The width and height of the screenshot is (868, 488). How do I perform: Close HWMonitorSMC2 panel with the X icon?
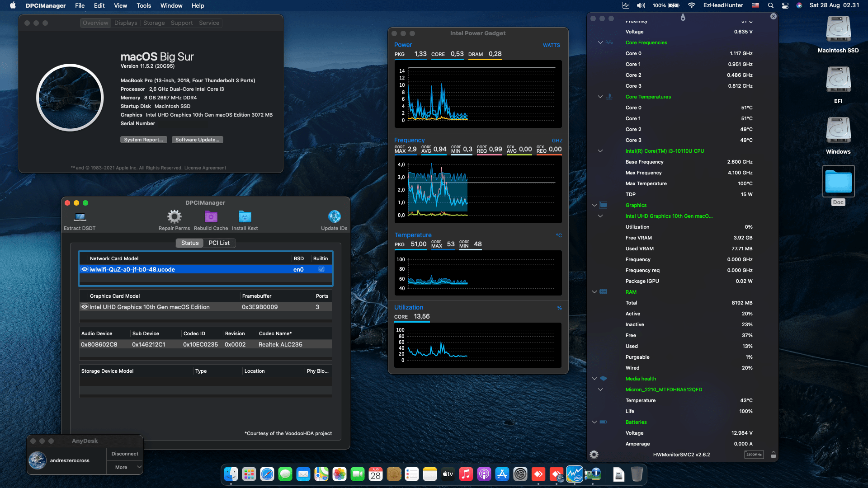coord(773,16)
